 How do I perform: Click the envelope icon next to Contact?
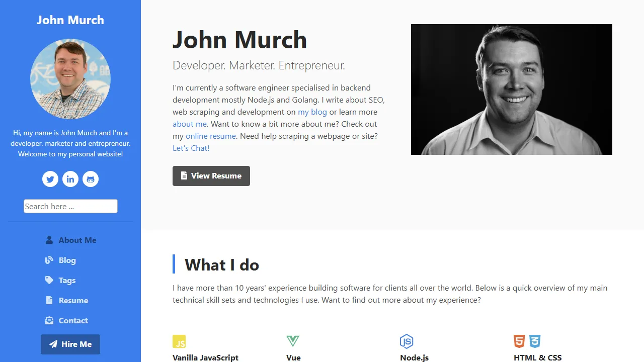[49, 320]
